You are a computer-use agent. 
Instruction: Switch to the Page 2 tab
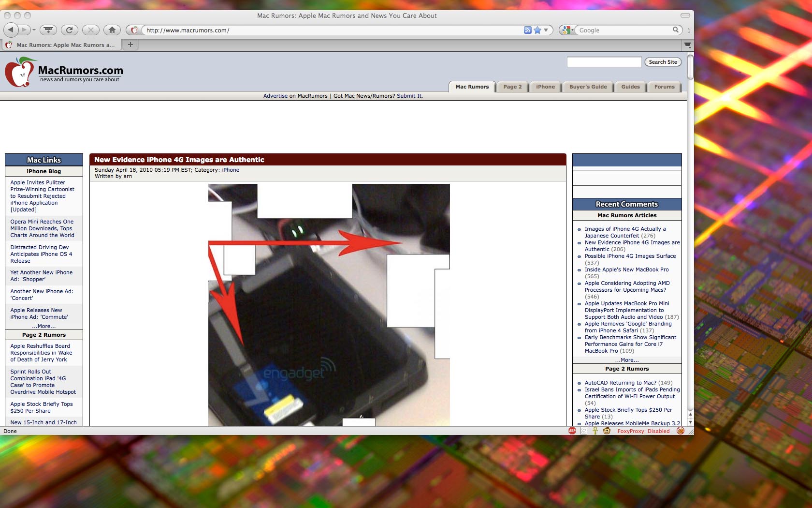(512, 87)
